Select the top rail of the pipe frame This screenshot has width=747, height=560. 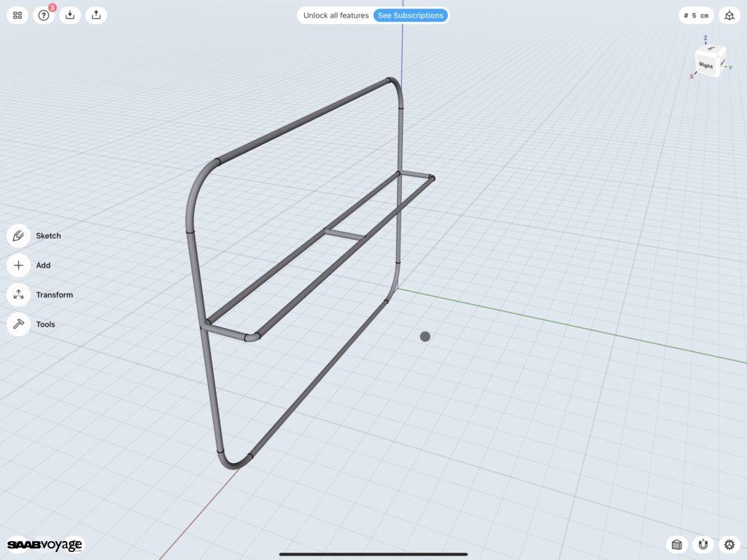[303, 121]
